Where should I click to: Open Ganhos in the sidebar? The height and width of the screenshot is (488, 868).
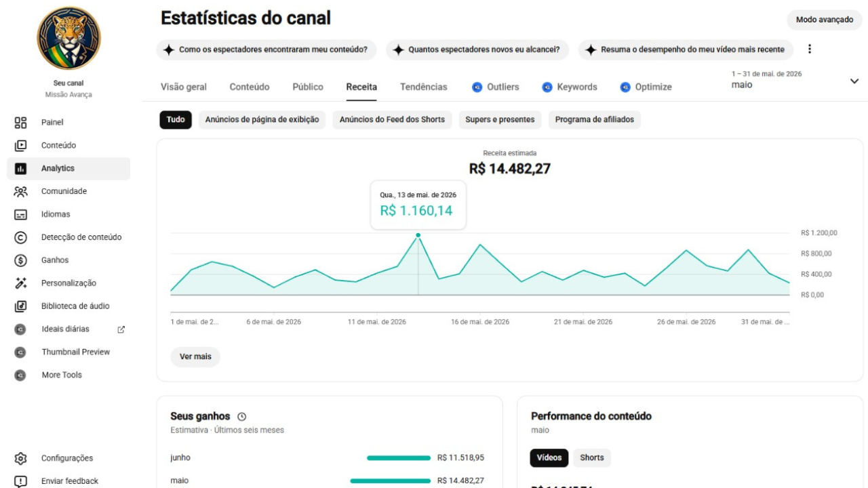pos(68,261)
